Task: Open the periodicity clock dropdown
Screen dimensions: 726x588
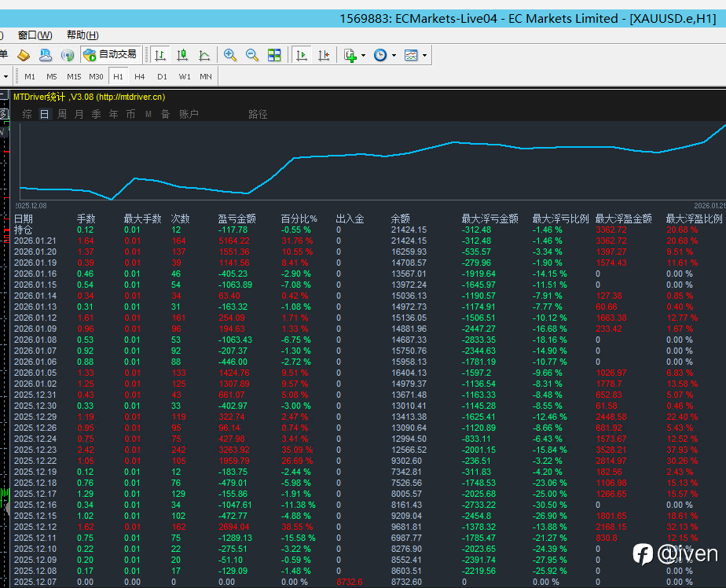Action: point(393,55)
